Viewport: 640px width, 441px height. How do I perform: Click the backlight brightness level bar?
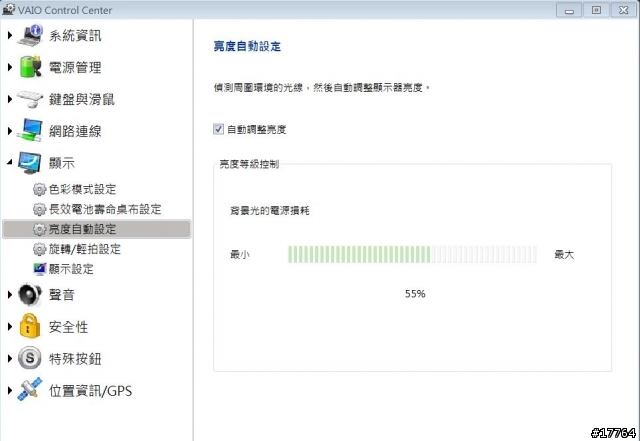412,254
